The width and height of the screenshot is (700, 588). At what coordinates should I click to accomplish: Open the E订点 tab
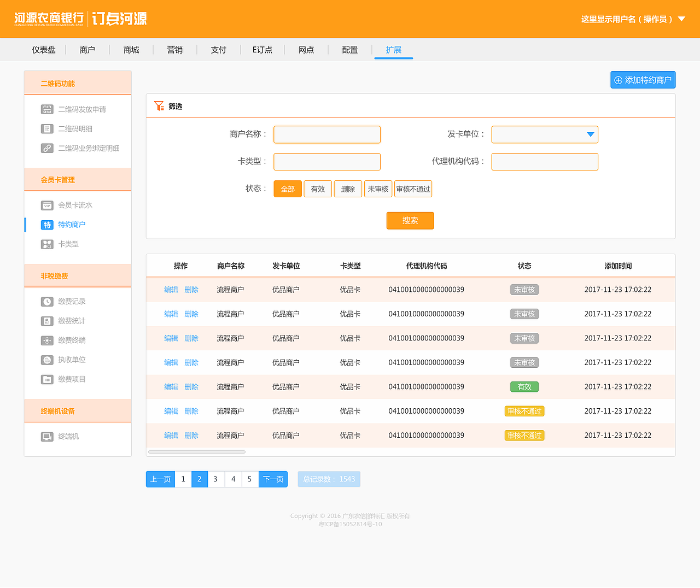coord(262,50)
